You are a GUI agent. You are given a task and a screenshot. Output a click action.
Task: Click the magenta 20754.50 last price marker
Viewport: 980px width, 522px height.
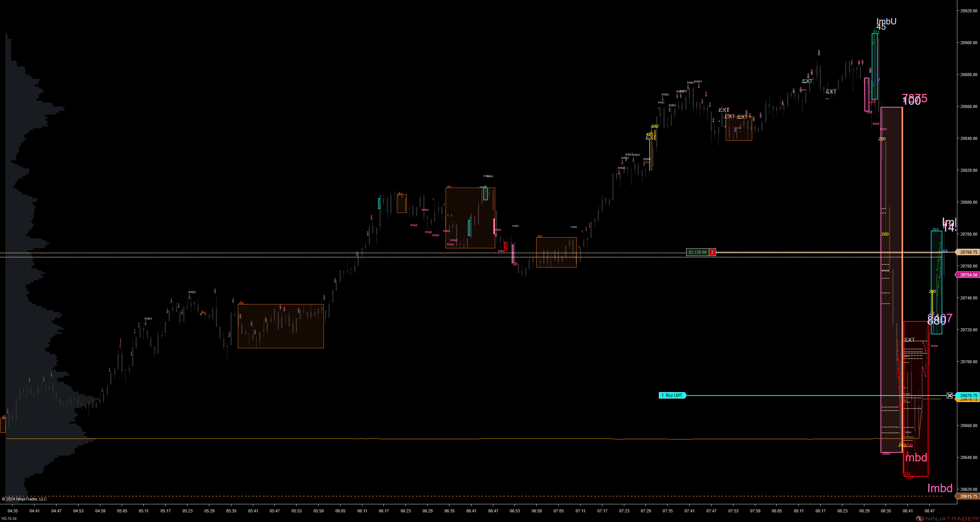[968, 275]
